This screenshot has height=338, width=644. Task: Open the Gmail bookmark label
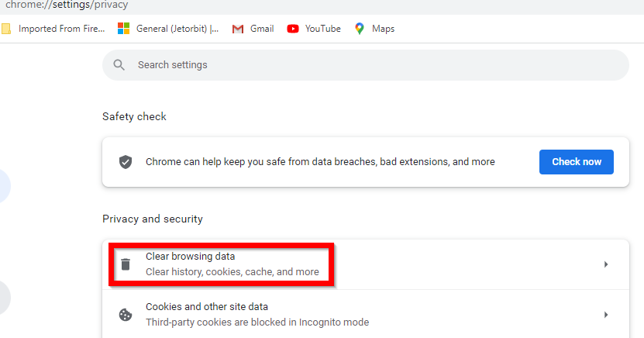[262, 29]
